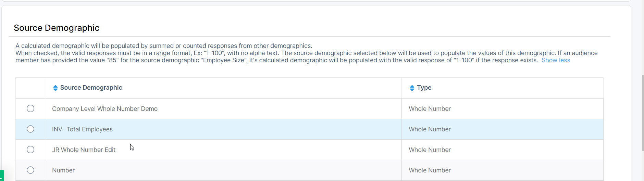Click Whole Number type in Company Level row
Viewport: 644px width, 181px height.
point(430,109)
